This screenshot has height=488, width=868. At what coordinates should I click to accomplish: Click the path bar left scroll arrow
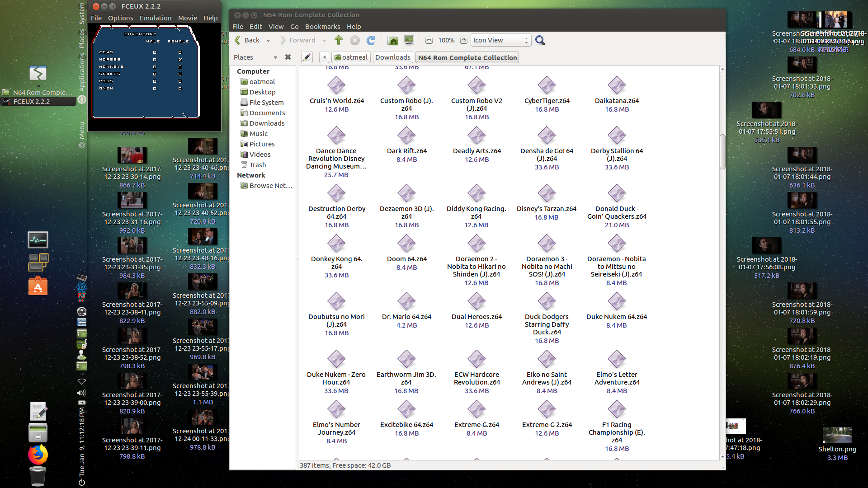(324, 57)
